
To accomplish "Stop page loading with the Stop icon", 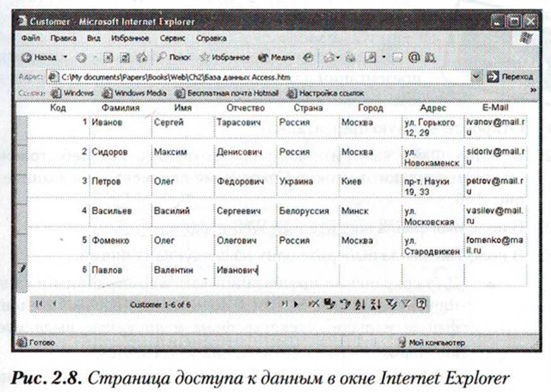I will [108, 57].
